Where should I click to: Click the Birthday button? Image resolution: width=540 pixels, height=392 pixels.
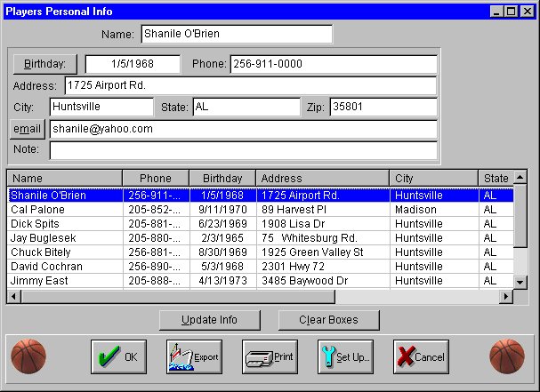(x=44, y=64)
